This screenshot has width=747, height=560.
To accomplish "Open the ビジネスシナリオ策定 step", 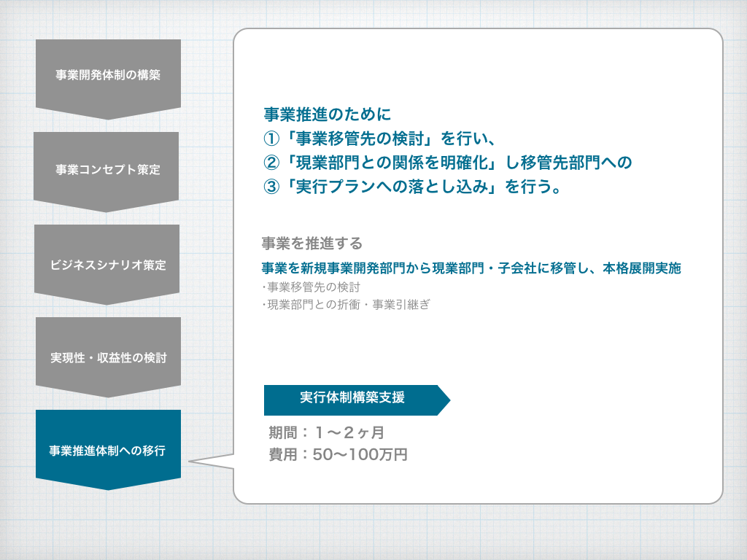I will click(x=107, y=265).
